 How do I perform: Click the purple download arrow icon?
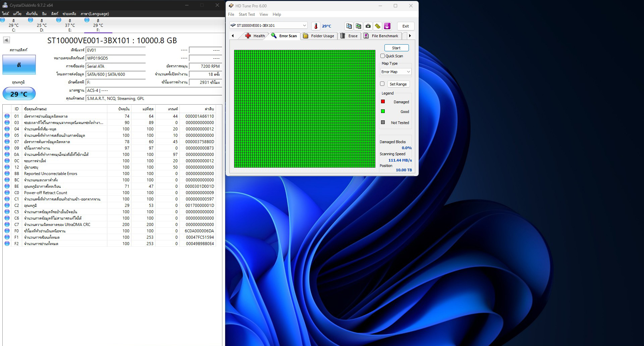[387, 26]
